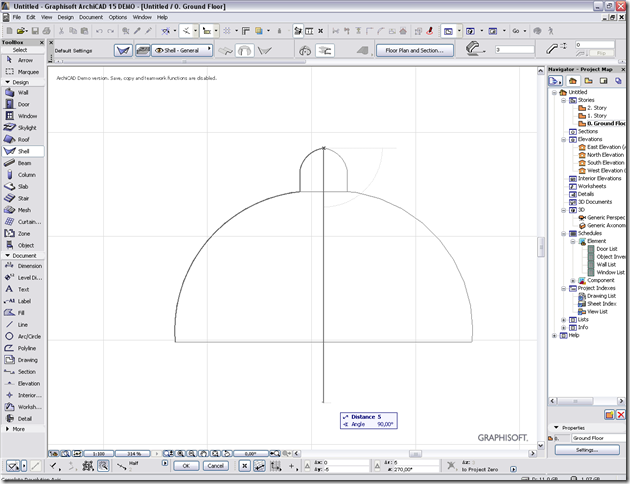Collapse the Elevations tree node
Image resolution: width=630 pixels, height=484 pixels.
pyautogui.click(x=564, y=139)
